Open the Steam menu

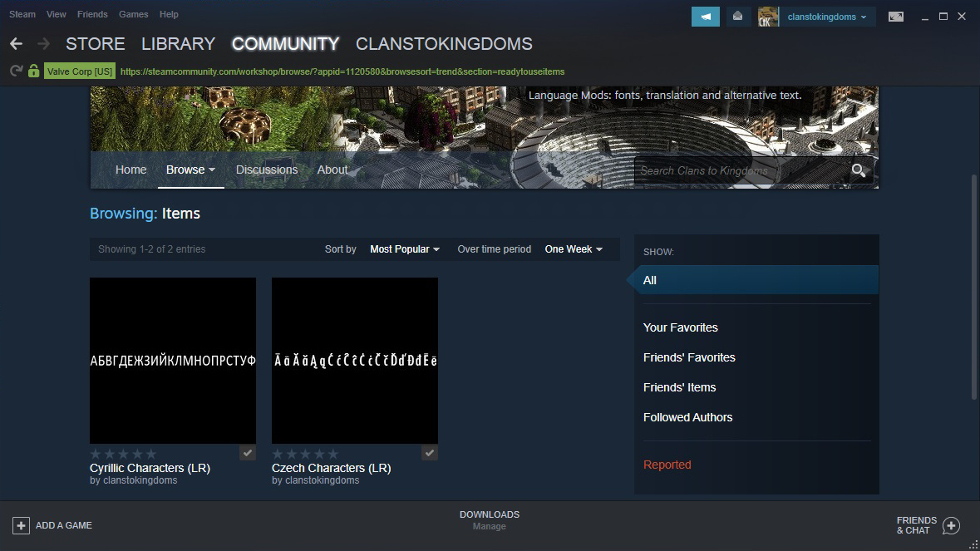click(x=22, y=14)
